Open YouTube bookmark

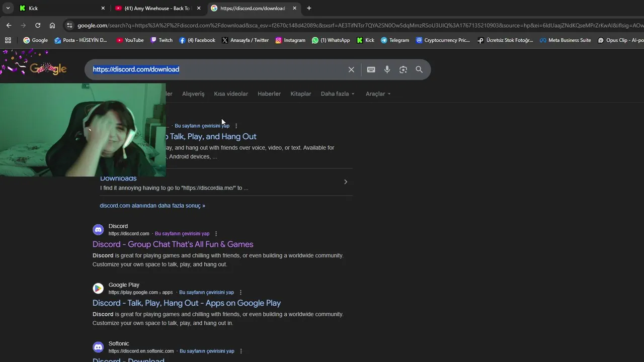pyautogui.click(x=130, y=40)
